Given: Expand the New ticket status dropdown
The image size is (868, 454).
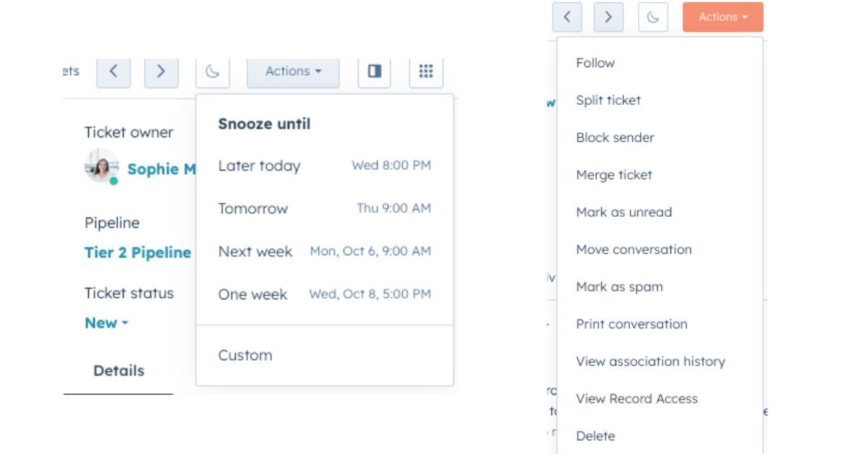Looking at the screenshot, I should [106, 323].
